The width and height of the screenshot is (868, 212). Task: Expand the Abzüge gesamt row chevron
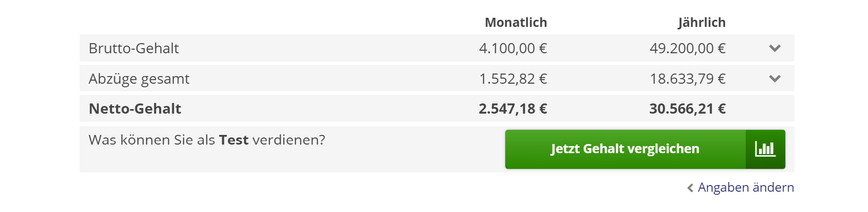[x=775, y=79]
